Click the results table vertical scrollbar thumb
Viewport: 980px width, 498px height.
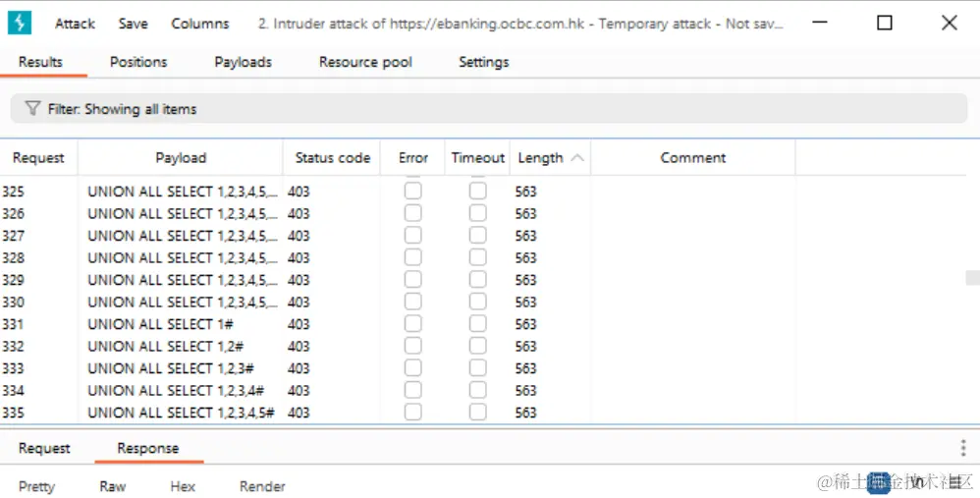coord(972,277)
